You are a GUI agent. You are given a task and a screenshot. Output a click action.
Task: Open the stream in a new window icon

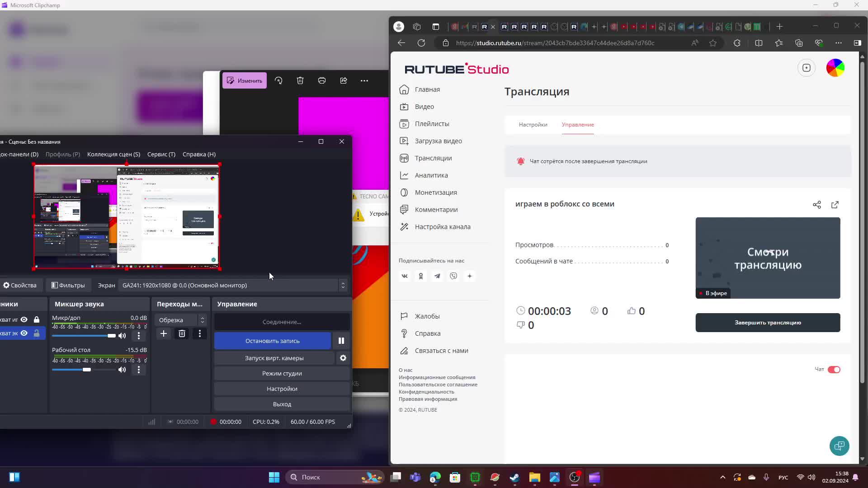pyautogui.click(x=835, y=205)
